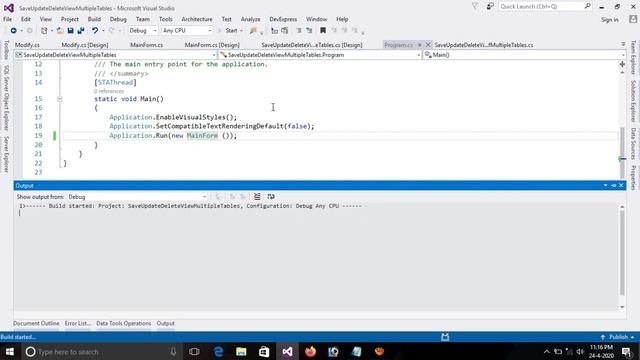Click the Open File folder icon

[x=60, y=31]
